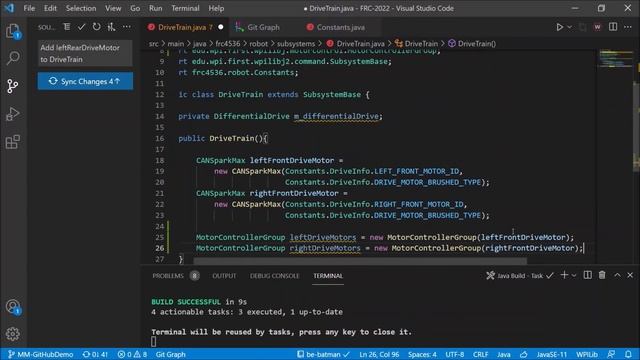Viewport: 640px width, 360px height.
Task: Open Source Control view in activity bar
Action: point(13,86)
